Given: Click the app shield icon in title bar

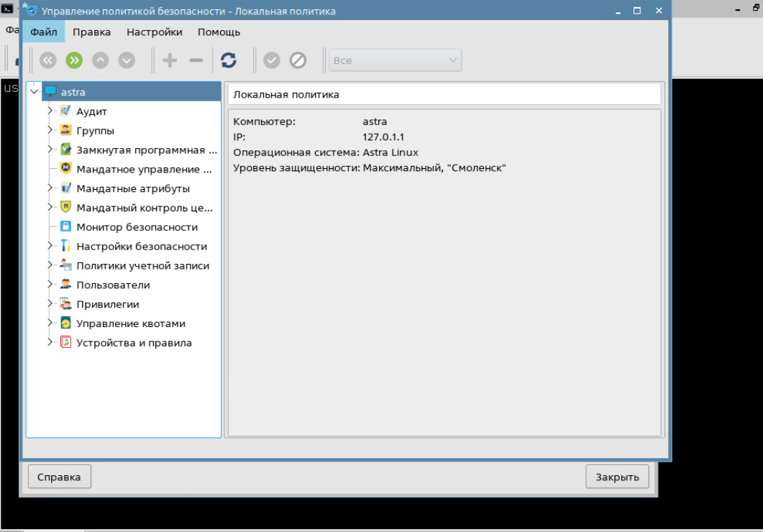Looking at the screenshot, I should (x=30, y=10).
